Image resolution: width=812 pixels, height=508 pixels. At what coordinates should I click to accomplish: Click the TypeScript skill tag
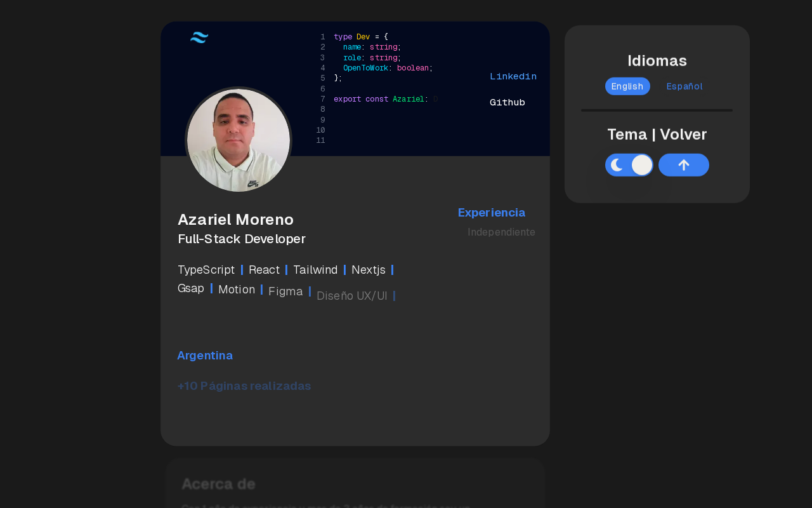coord(206,270)
